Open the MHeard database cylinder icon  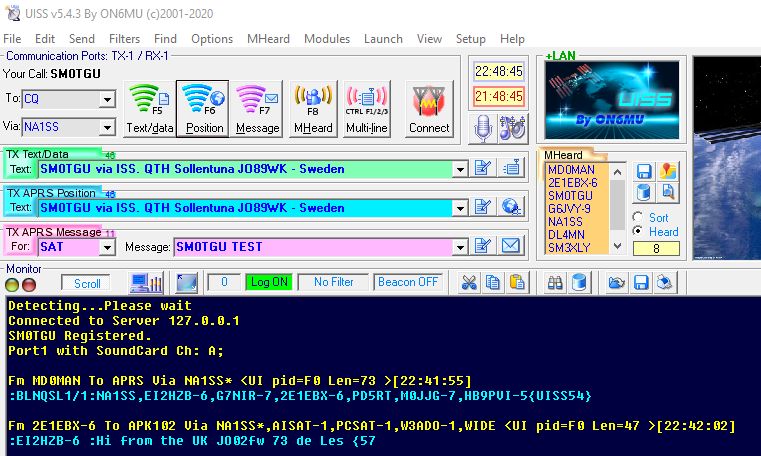(644, 193)
